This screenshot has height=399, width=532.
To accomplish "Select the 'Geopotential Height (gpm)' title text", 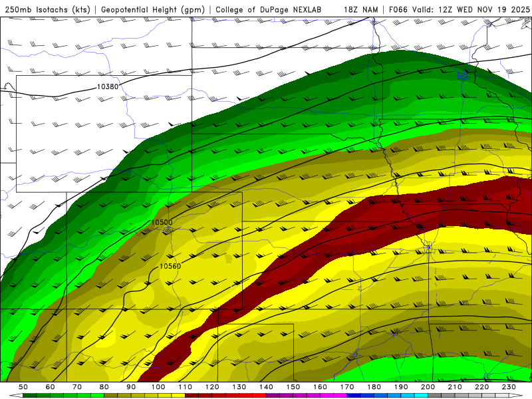I will click(x=153, y=10).
